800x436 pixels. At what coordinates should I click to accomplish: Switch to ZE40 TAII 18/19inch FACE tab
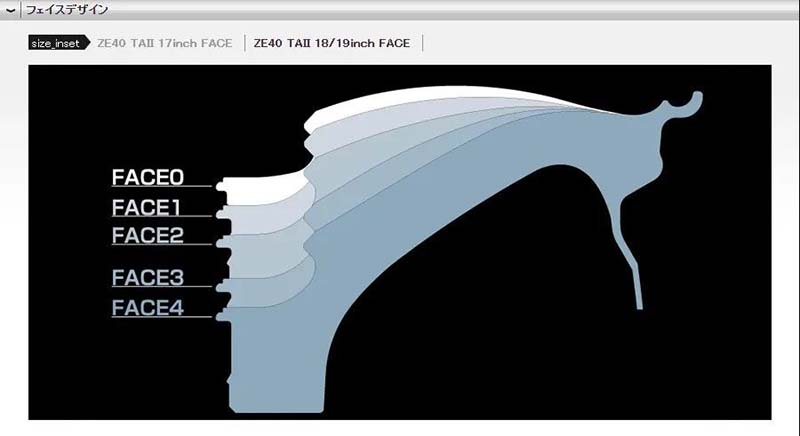[332, 44]
